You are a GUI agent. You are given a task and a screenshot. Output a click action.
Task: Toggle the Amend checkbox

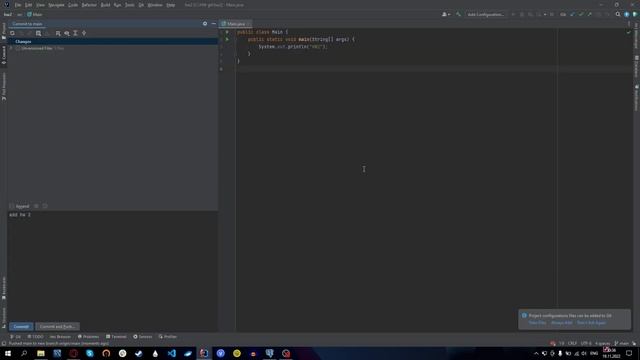pyautogui.click(x=12, y=207)
